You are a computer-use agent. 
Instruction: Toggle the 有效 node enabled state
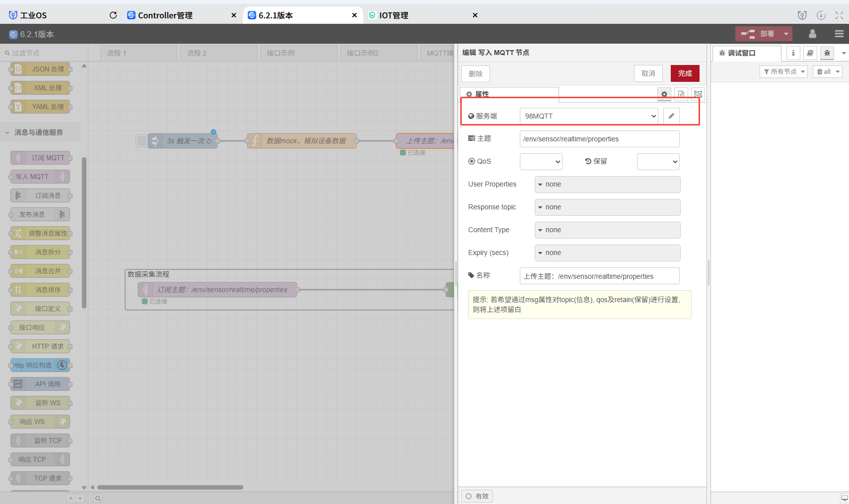[477, 496]
